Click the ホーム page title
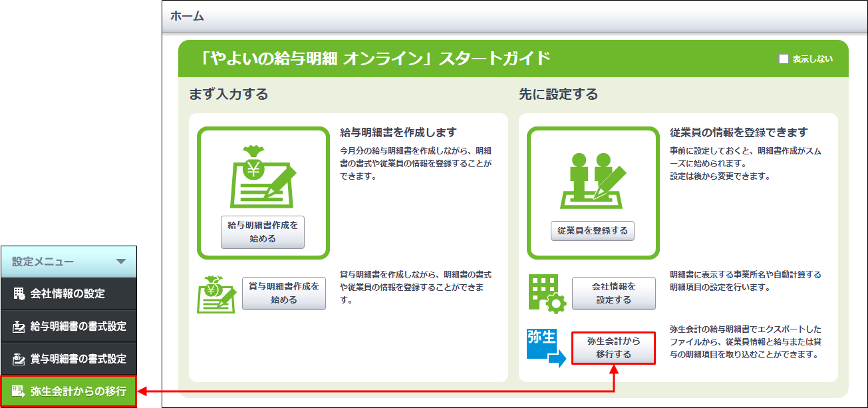 pos(187,16)
